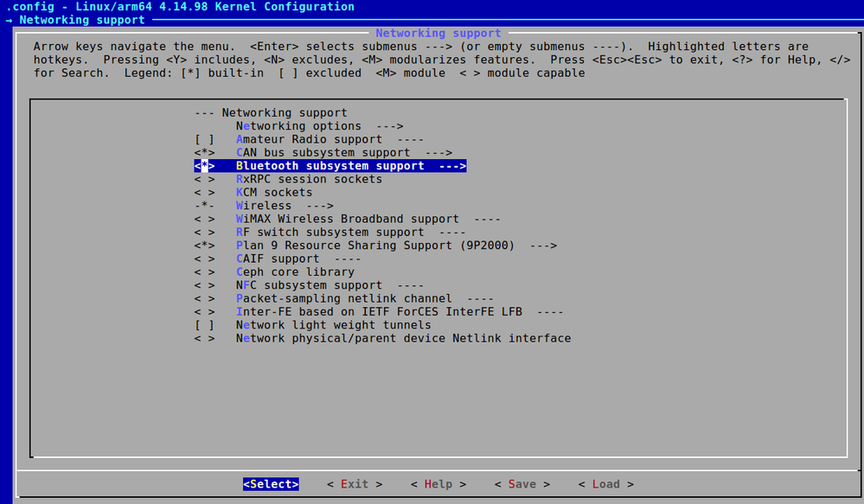Select Inter-FE based on IETF ForCES entry
The image size is (864, 504).
pos(379,311)
